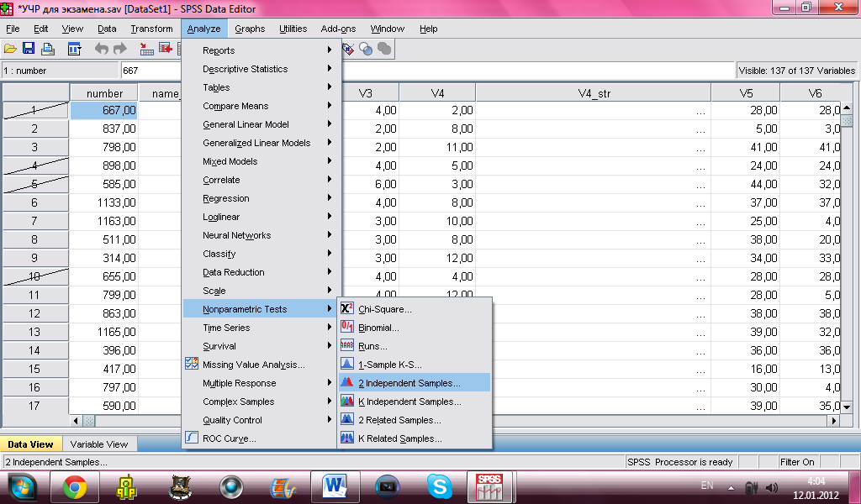Expand the Time Series submenu
Screen dimensions: 861x504
point(259,328)
